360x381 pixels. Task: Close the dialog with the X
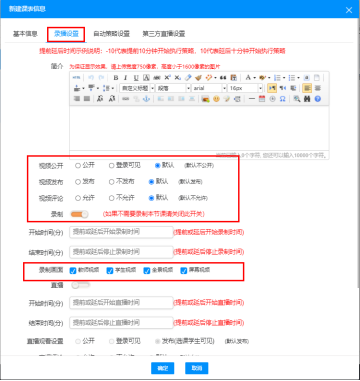(349, 10)
